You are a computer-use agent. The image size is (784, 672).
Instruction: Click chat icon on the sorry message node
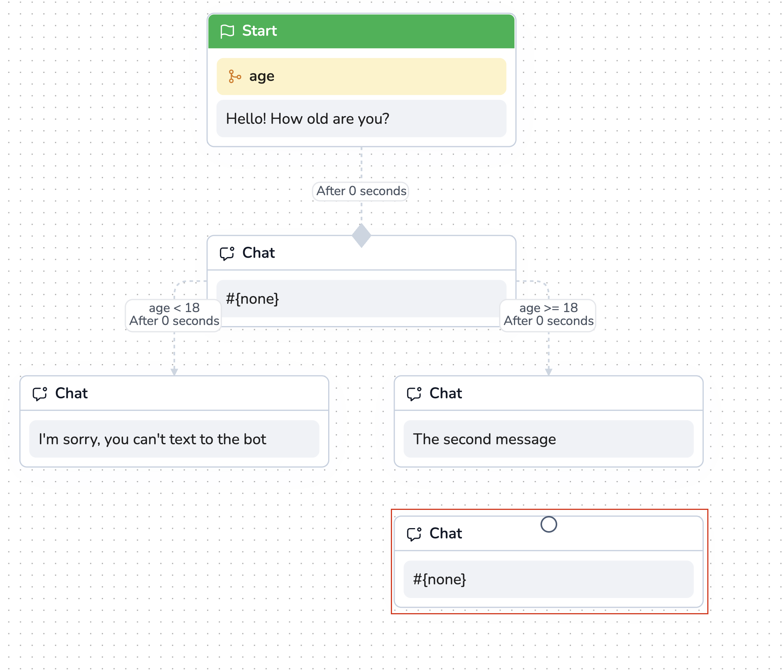[40, 394]
